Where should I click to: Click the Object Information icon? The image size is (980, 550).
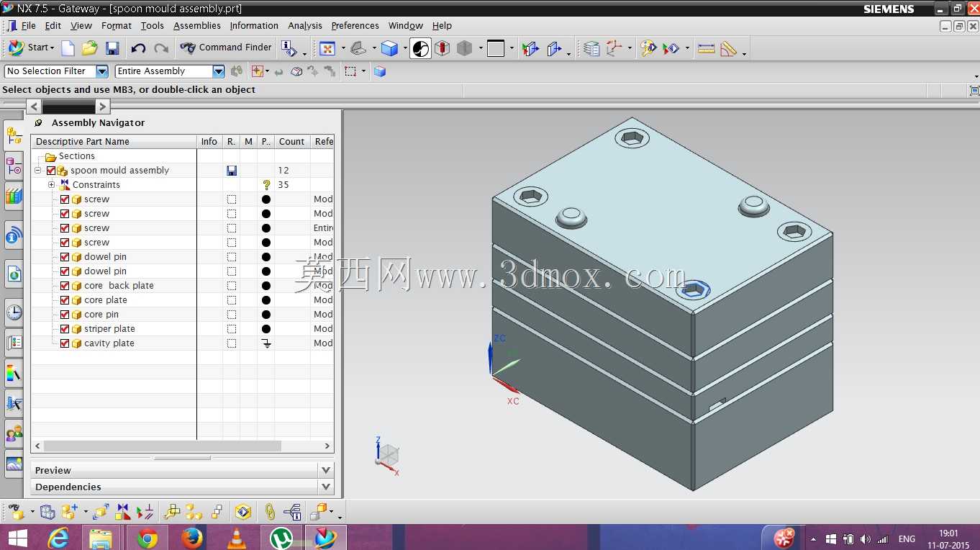coord(289,48)
